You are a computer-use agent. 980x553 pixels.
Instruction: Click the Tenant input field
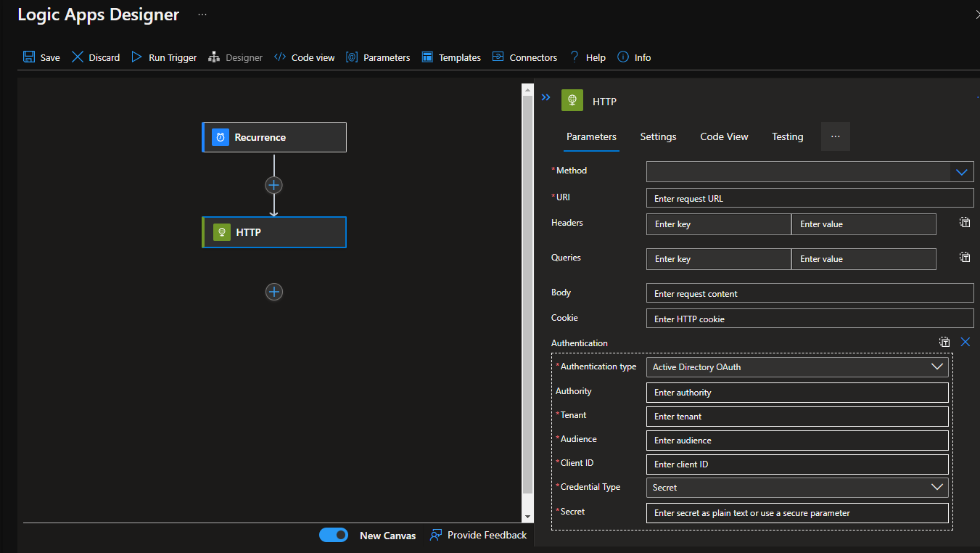click(797, 417)
